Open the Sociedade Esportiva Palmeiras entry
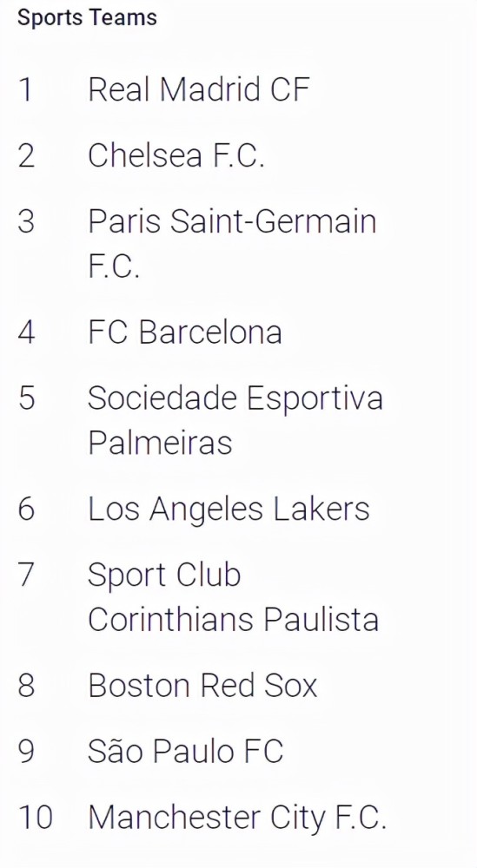This screenshot has height=868, width=477. (x=235, y=420)
